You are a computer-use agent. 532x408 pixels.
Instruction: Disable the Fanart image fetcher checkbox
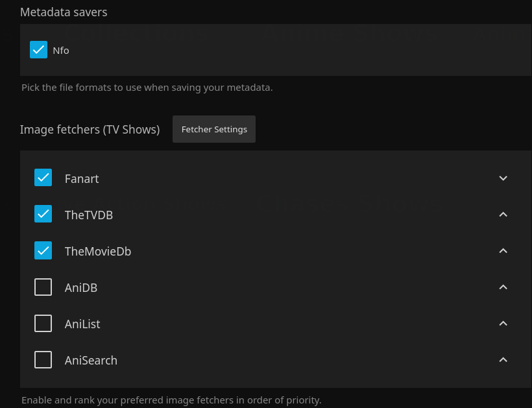pos(43,178)
